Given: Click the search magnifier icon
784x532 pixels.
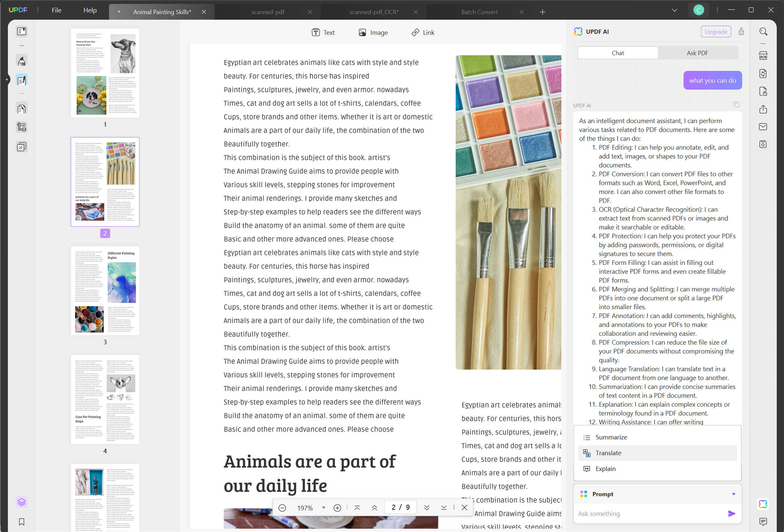Looking at the screenshot, I should 763,32.
